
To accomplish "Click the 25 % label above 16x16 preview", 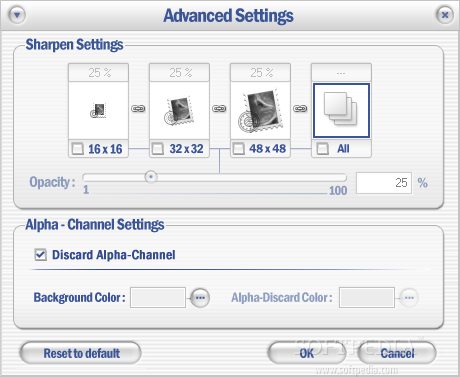I will coord(100,72).
